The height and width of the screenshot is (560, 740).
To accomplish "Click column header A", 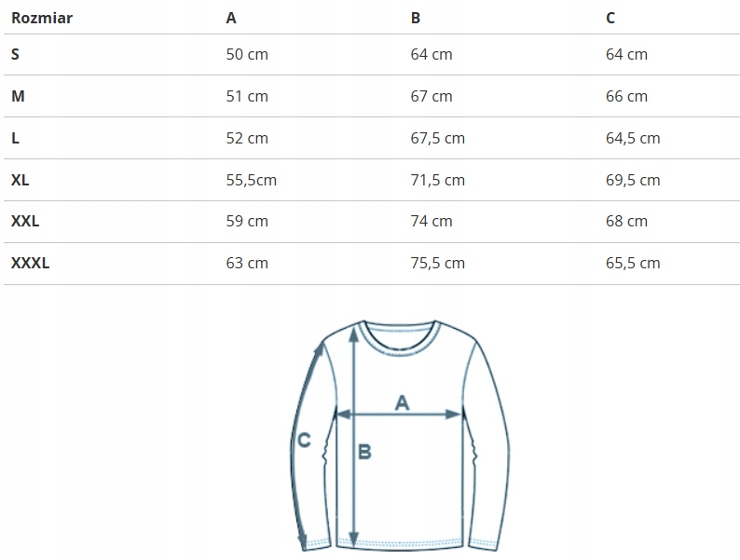I will coord(231,18).
